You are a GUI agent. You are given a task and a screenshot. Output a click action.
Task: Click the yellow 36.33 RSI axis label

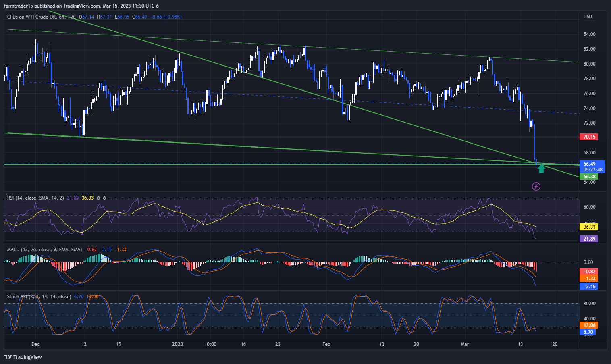588,227
